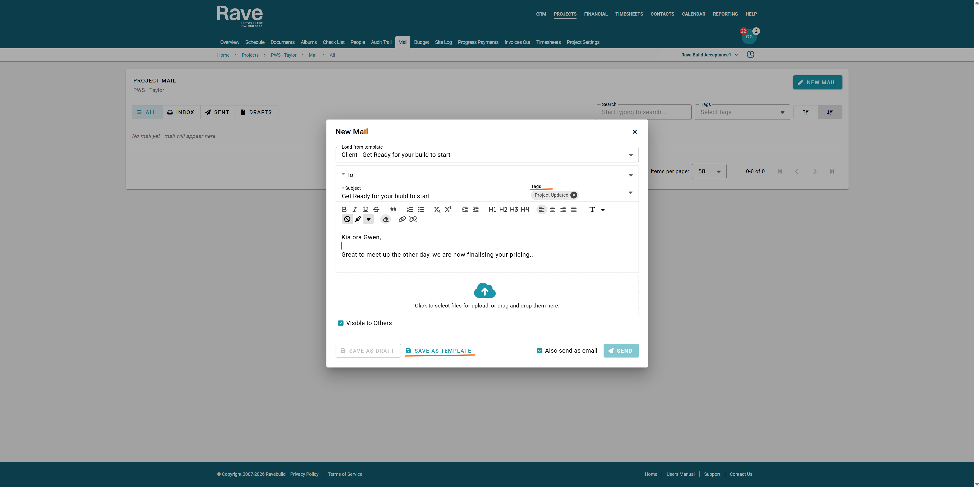Center align the message text
The image size is (980, 487).
pos(552,209)
